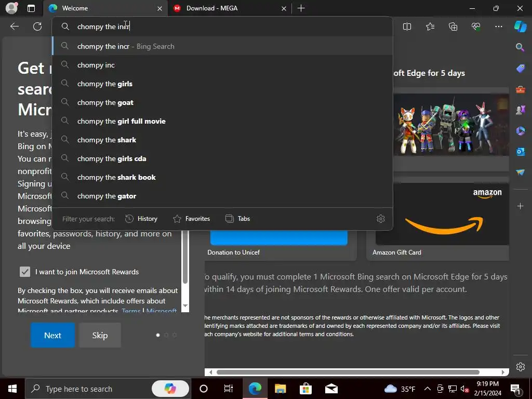The height and width of the screenshot is (399, 532).
Task: Open the sidebar Games chess icon
Action: click(520, 110)
